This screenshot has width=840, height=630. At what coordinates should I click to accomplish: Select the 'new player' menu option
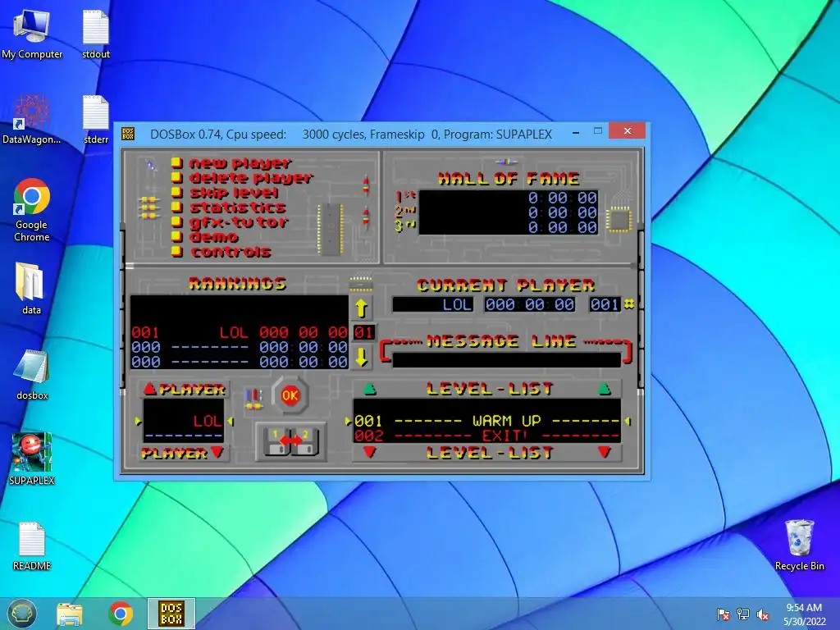[240, 163]
